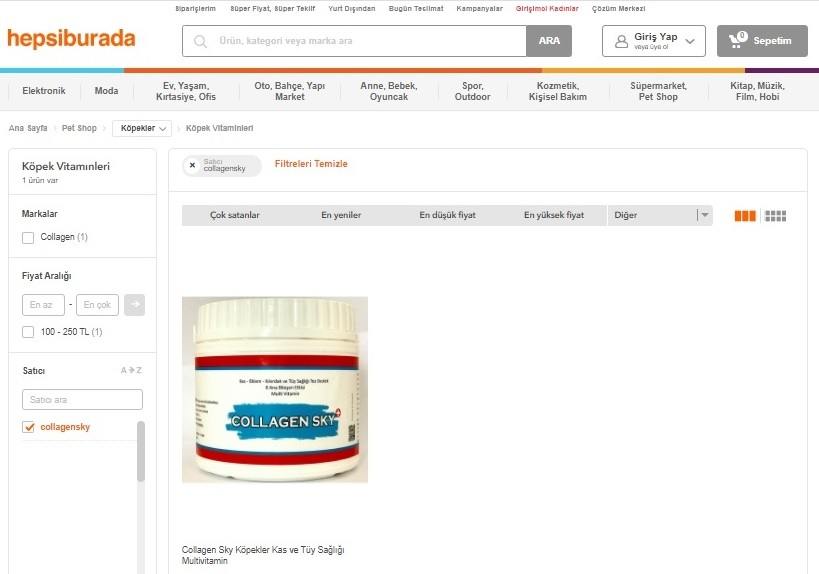Click the user profile icon
Image resolution: width=819 pixels, height=574 pixels.
click(x=621, y=41)
